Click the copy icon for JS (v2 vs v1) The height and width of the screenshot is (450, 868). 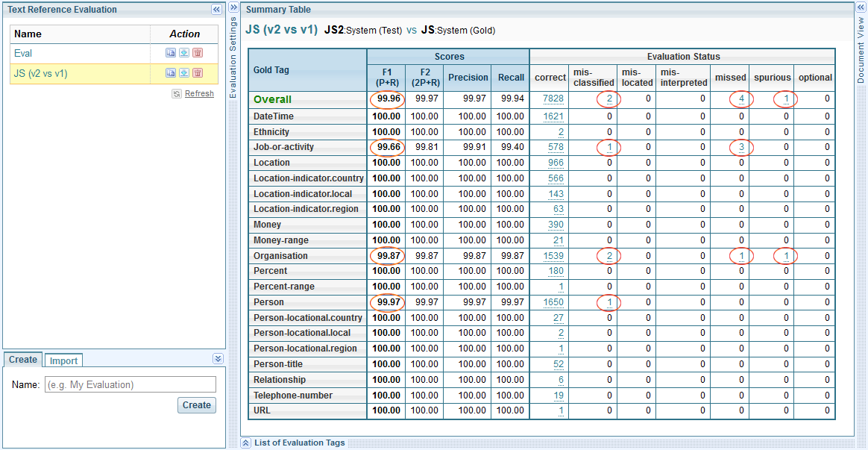coord(171,73)
